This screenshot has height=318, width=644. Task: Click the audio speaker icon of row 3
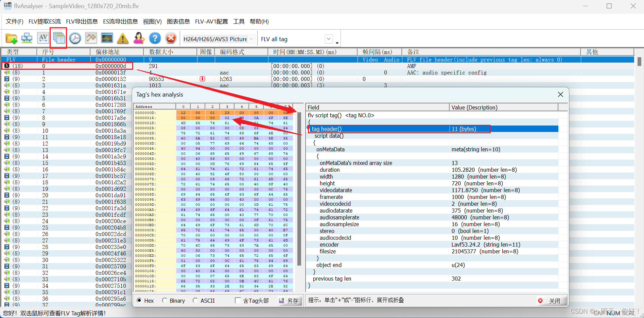click(6, 85)
